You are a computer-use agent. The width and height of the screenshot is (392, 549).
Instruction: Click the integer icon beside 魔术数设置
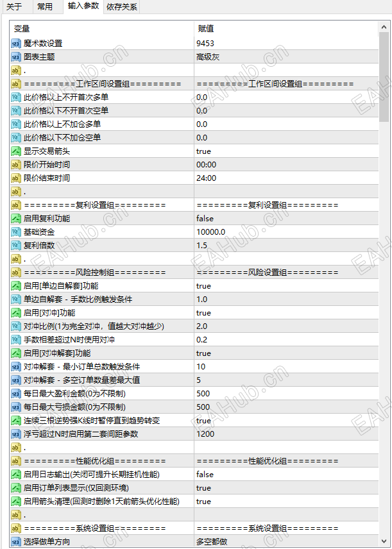16,44
